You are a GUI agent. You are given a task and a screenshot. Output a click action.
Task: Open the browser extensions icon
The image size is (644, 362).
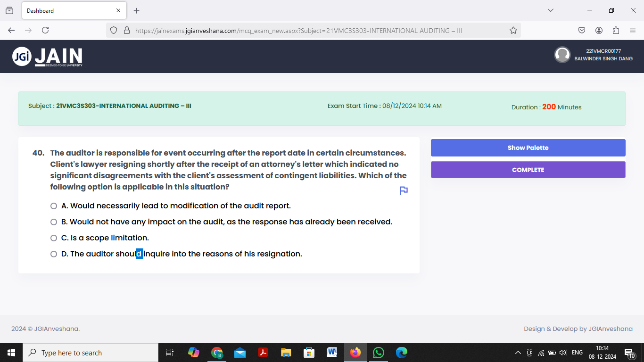tap(616, 30)
